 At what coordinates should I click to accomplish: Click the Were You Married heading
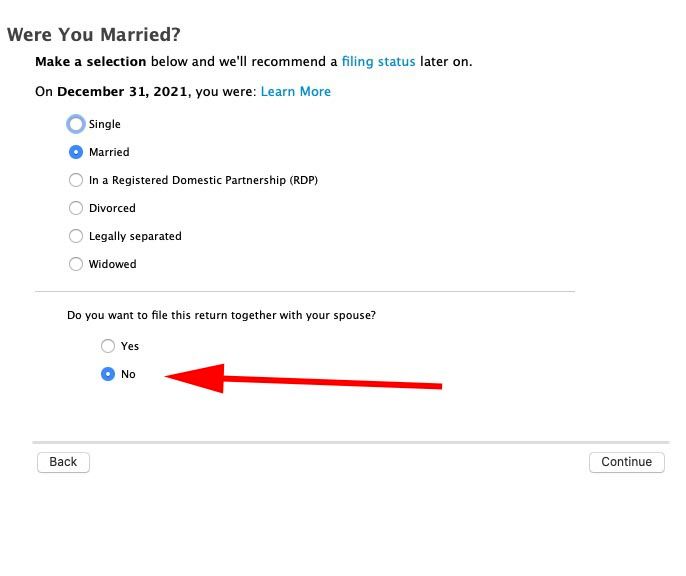tap(94, 35)
